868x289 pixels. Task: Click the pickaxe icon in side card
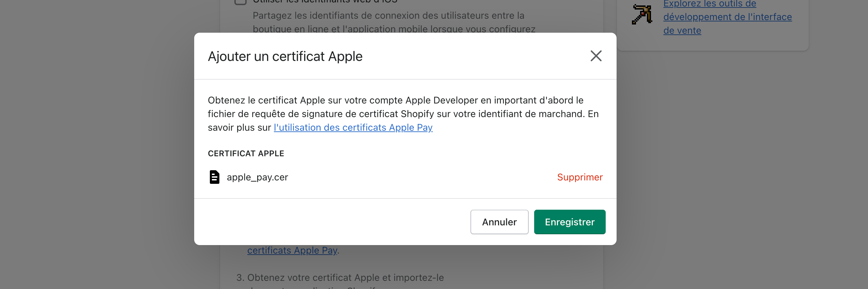[642, 14]
